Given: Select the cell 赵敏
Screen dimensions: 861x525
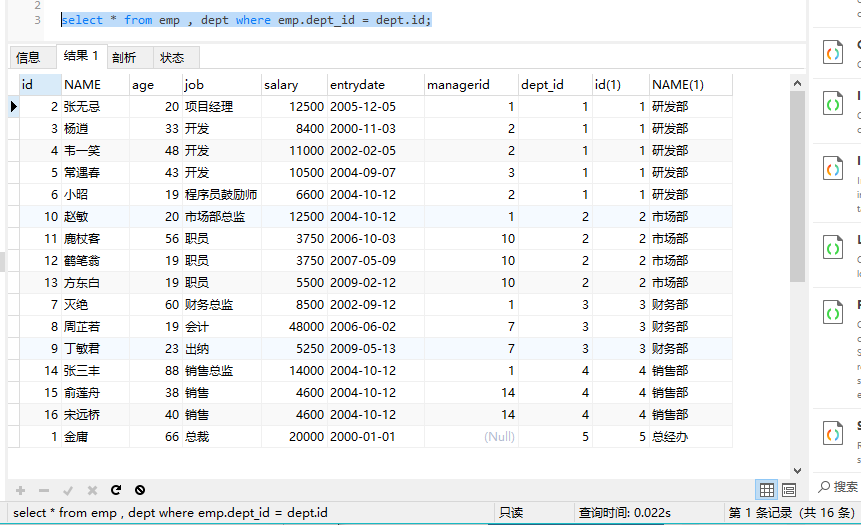Looking at the screenshot, I should point(96,216).
